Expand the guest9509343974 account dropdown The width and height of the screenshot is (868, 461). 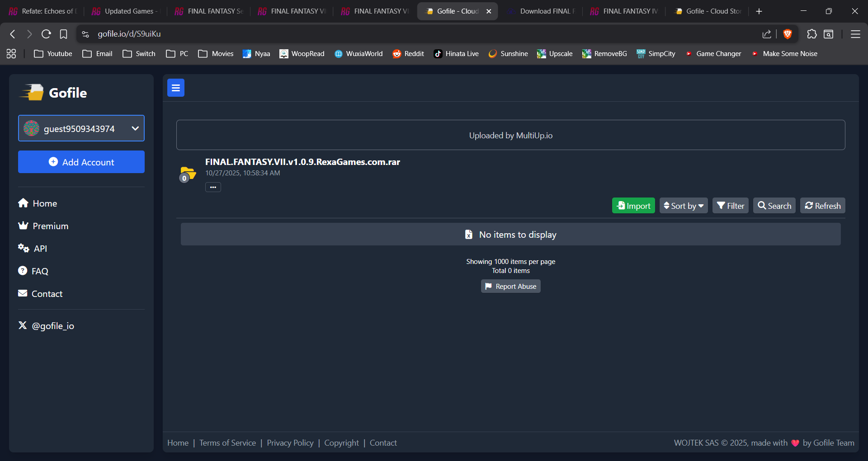(81, 128)
